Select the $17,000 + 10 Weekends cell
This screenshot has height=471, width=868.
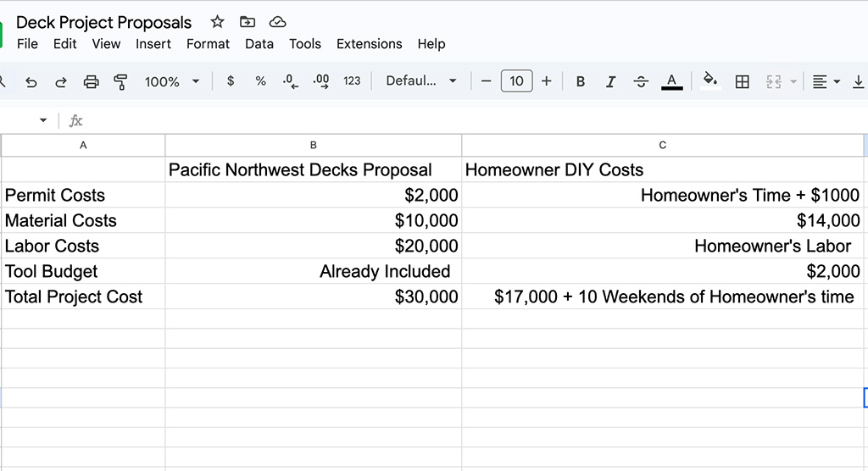pyautogui.click(x=663, y=296)
